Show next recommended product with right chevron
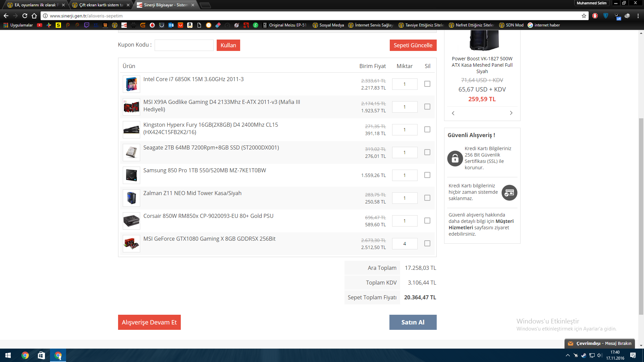 511,113
